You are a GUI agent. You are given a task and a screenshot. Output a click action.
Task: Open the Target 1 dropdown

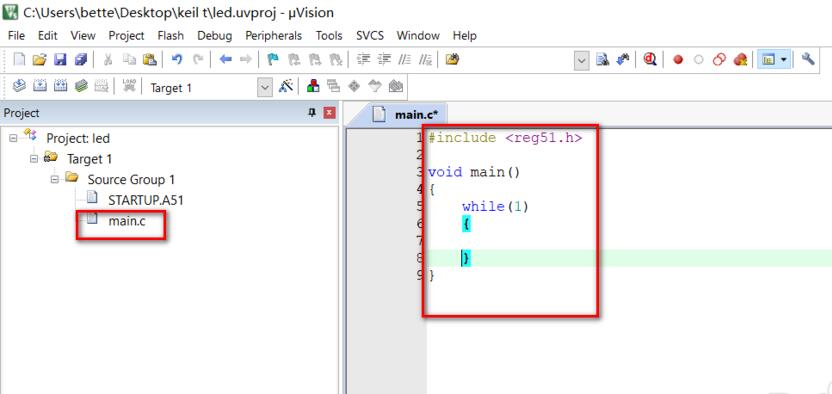(x=265, y=87)
